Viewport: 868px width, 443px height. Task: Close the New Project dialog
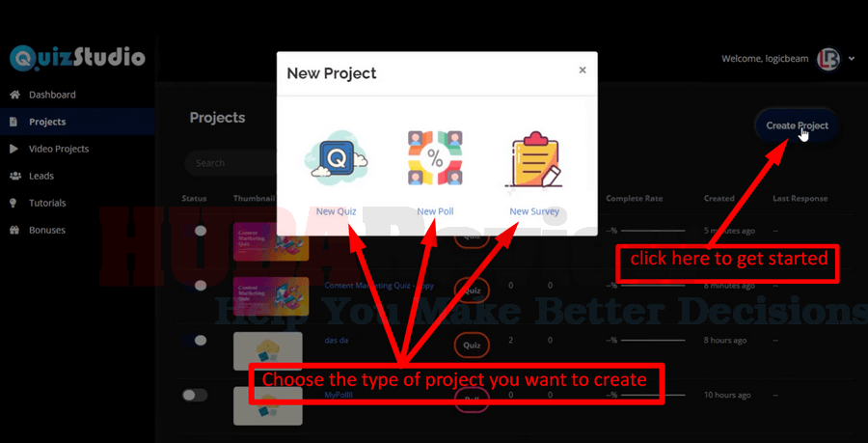(x=583, y=69)
